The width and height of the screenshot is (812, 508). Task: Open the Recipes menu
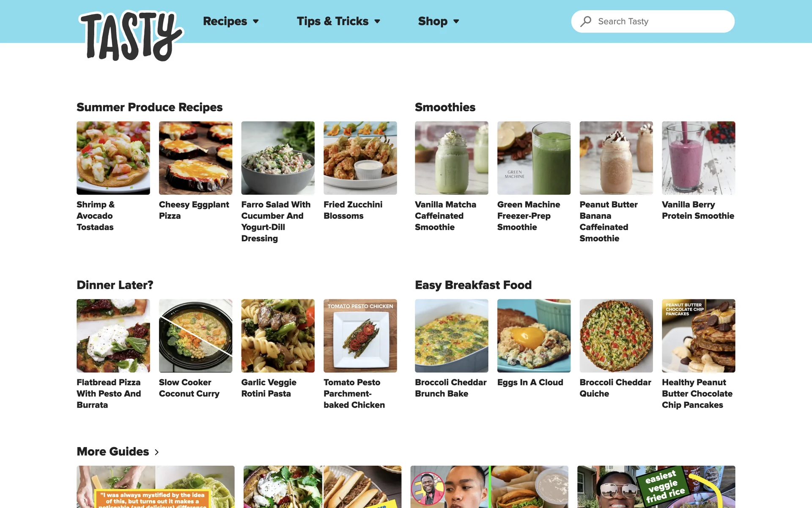point(225,21)
